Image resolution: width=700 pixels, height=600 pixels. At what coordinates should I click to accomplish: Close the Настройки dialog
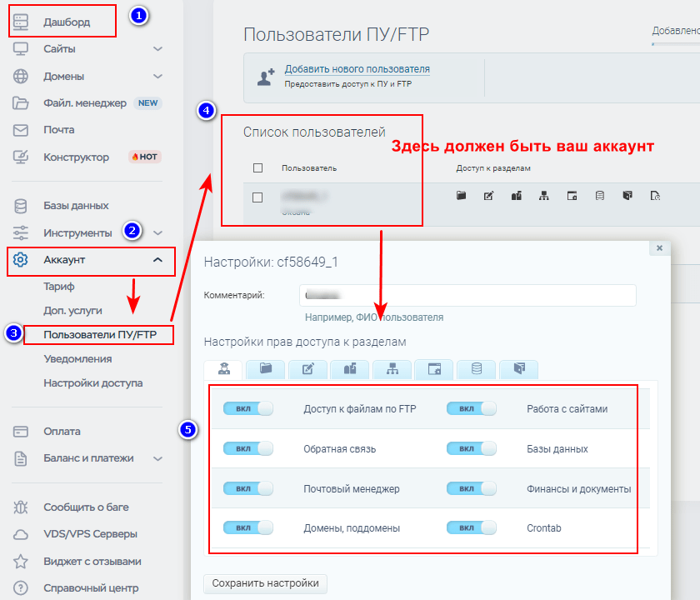pos(659,247)
